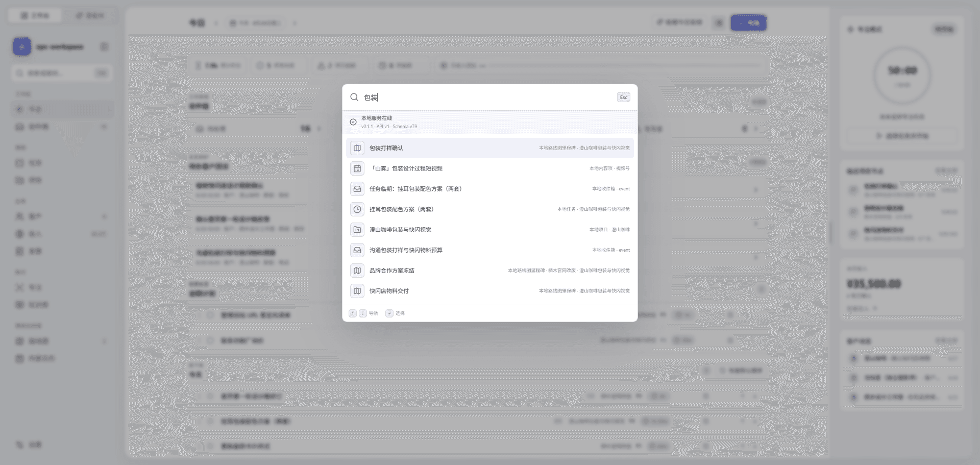This screenshot has width=980, height=465.
Task: Select the 本地服务在线 status text
Action: tap(377, 118)
